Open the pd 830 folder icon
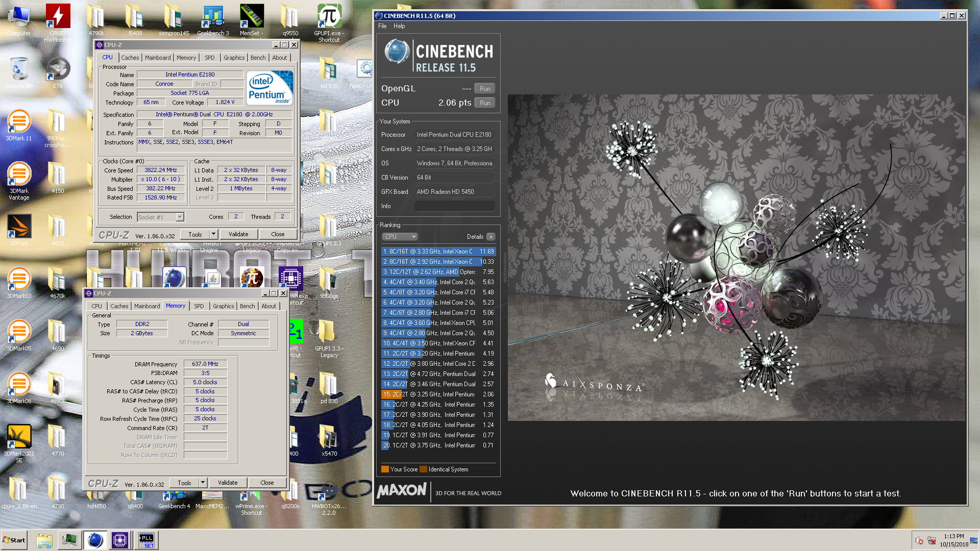 click(329, 388)
